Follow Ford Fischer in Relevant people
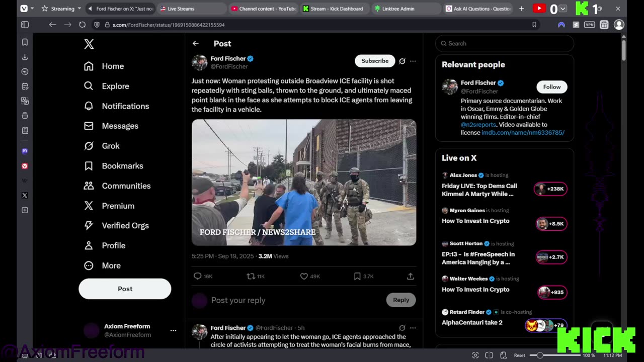Screen dimensions: 644x362 click(x=552, y=87)
